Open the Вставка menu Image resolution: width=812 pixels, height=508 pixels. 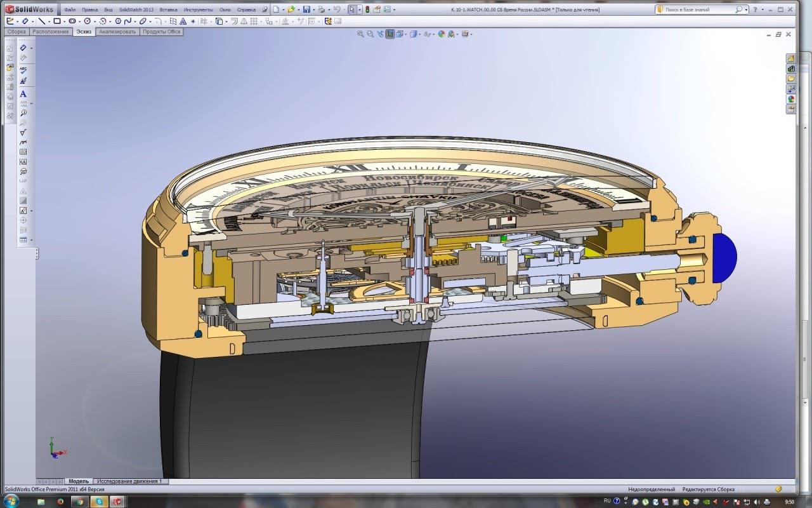click(x=168, y=10)
